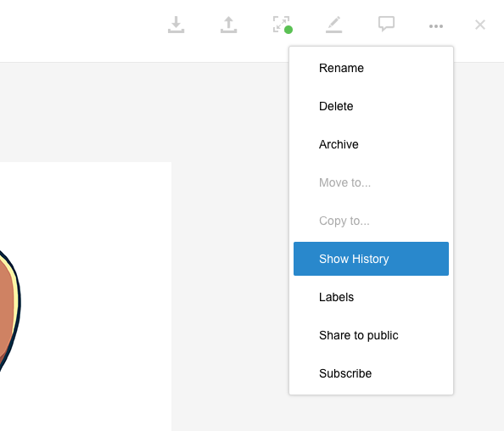Click the white image canvas area
The height and width of the screenshot is (431, 504).
[x=97, y=289]
